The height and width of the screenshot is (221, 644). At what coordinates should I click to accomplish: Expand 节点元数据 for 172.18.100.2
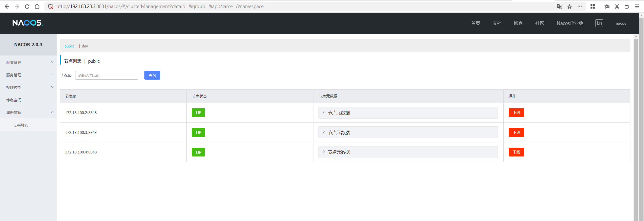coord(408,113)
